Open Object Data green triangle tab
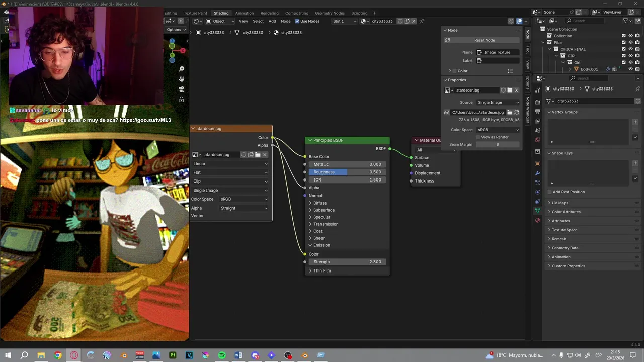Image resolution: width=644 pixels, height=362 pixels. pos(537,211)
